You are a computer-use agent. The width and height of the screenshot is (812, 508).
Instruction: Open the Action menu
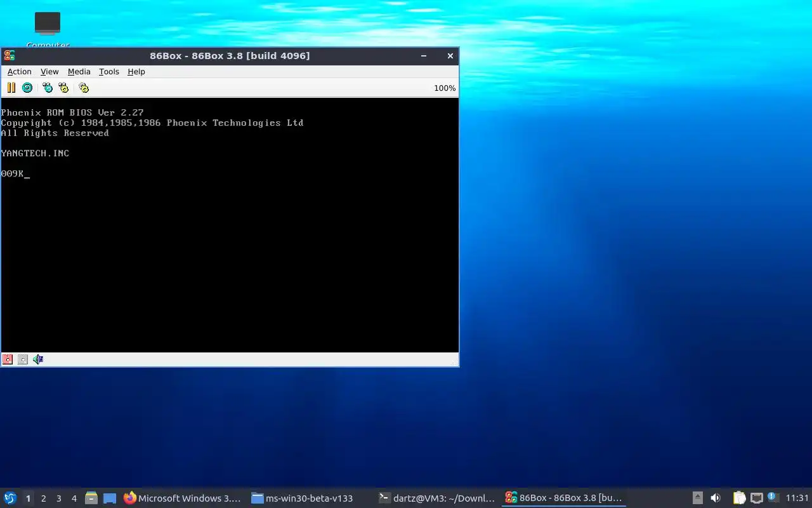(19, 72)
